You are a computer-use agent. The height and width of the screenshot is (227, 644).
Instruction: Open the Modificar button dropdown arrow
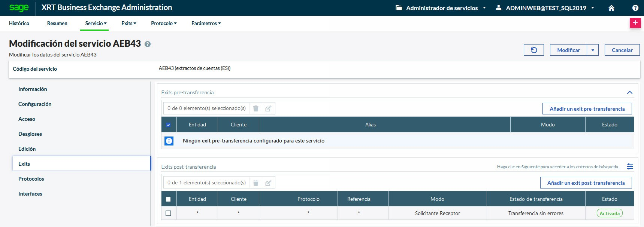[593, 50]
